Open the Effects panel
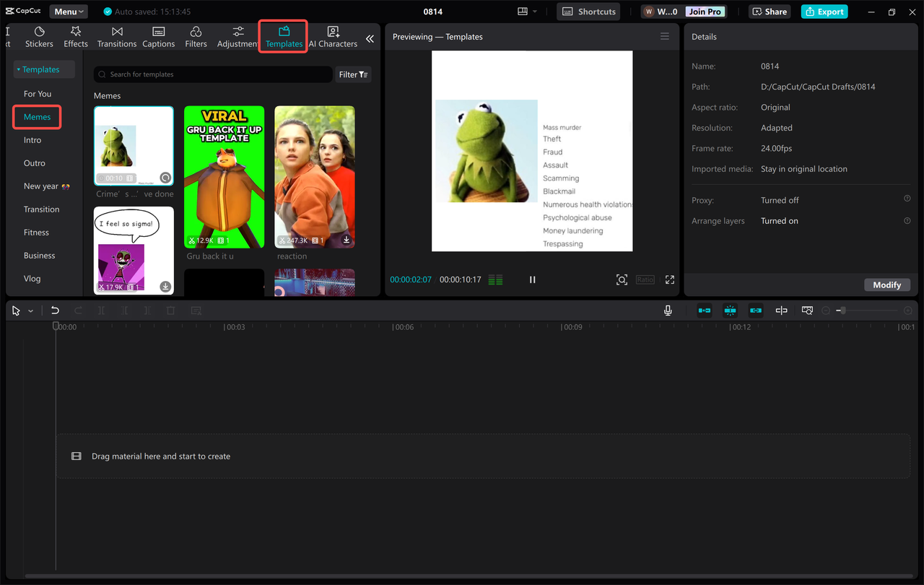This screenshot has width=924, height=585. pyautogui.click(x=75, y=36)
